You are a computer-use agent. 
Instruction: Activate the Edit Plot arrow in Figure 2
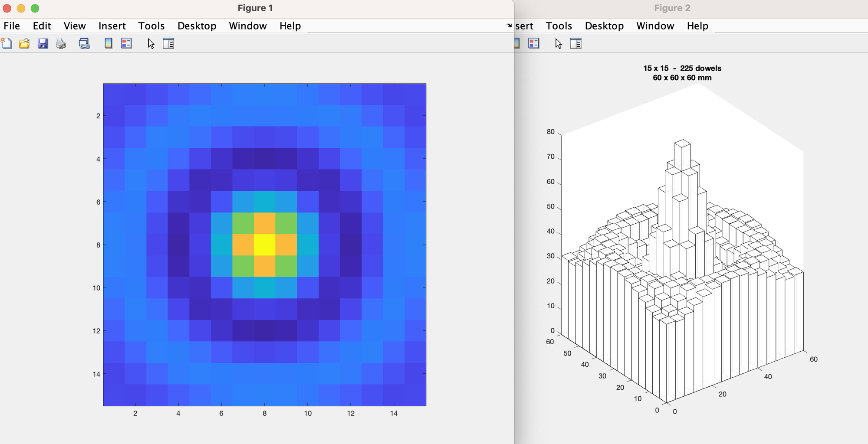coord(559,44)
